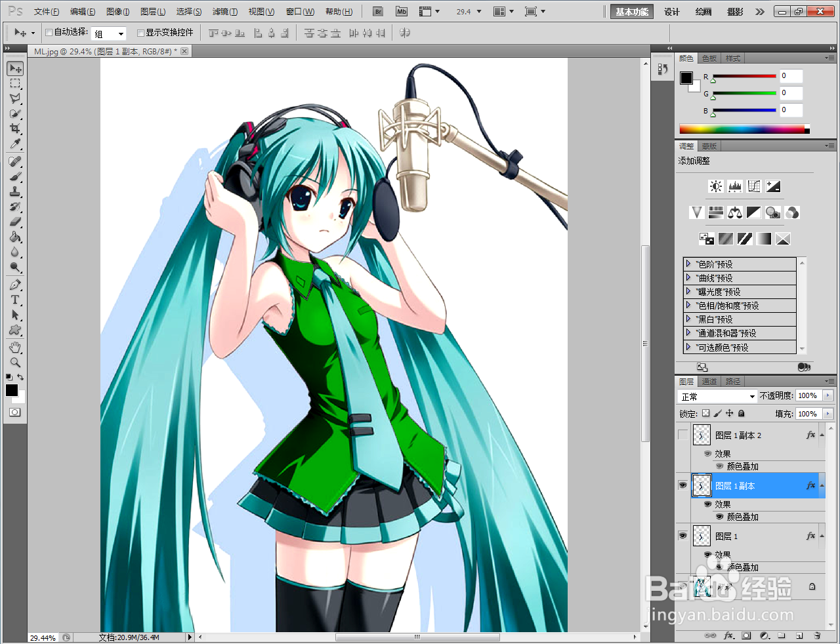Select the Brush tool

coord(15,176)
